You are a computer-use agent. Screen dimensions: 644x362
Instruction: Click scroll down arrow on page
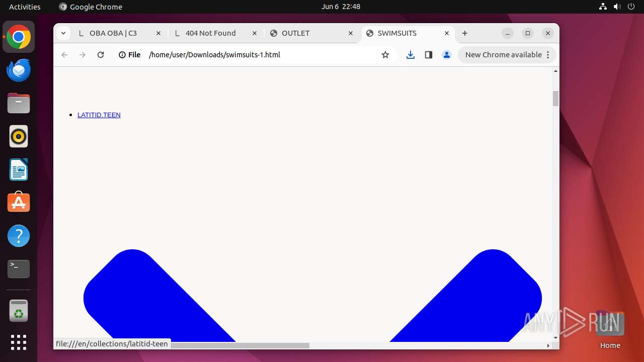(x=555, y=338)
